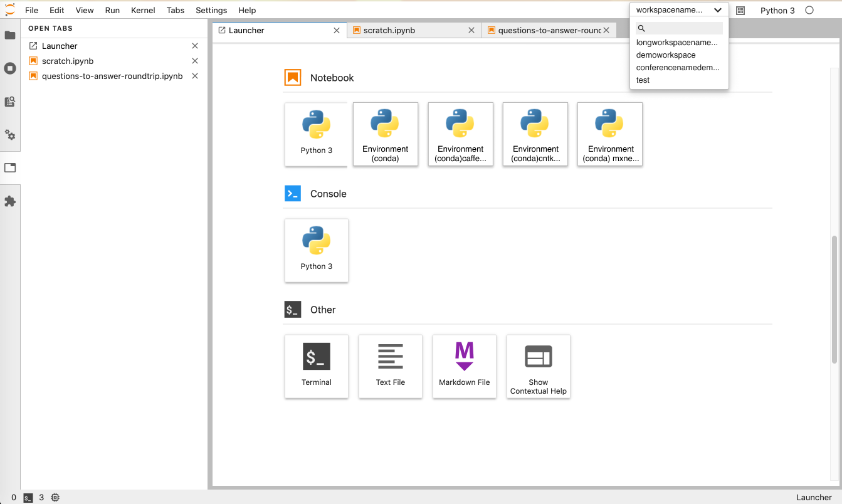Click the launcher vertical scrollbar

click(x=834, y=299)
